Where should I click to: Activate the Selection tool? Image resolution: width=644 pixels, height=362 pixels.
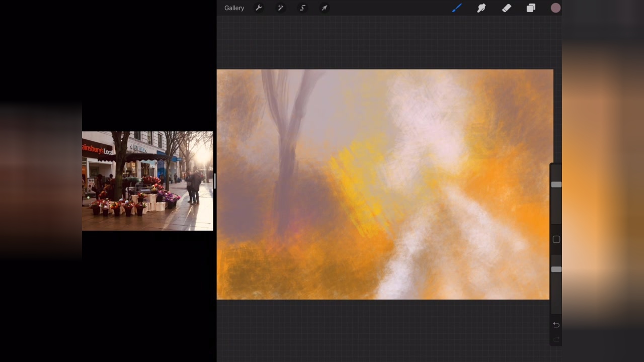[x=302, y=8]
